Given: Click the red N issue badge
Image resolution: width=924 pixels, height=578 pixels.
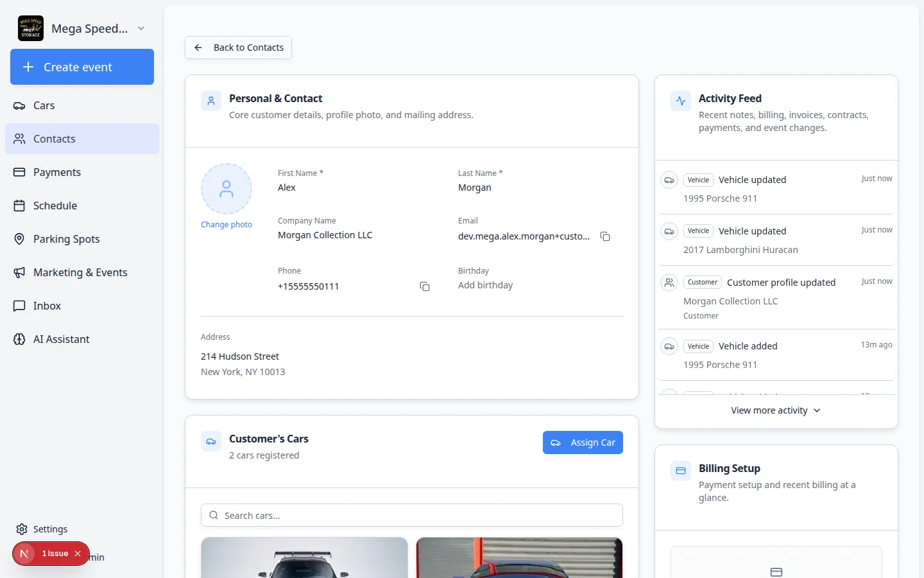Looking at the screenshot, I should point(24,554).
